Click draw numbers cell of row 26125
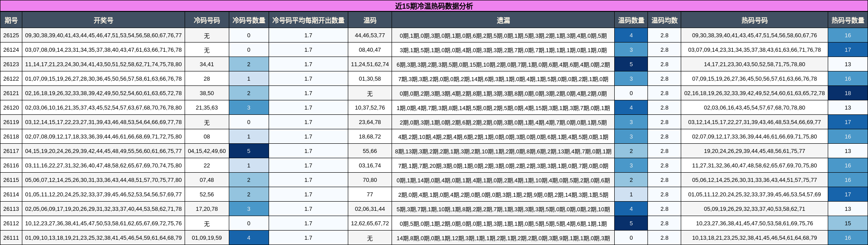 (103, 36)
